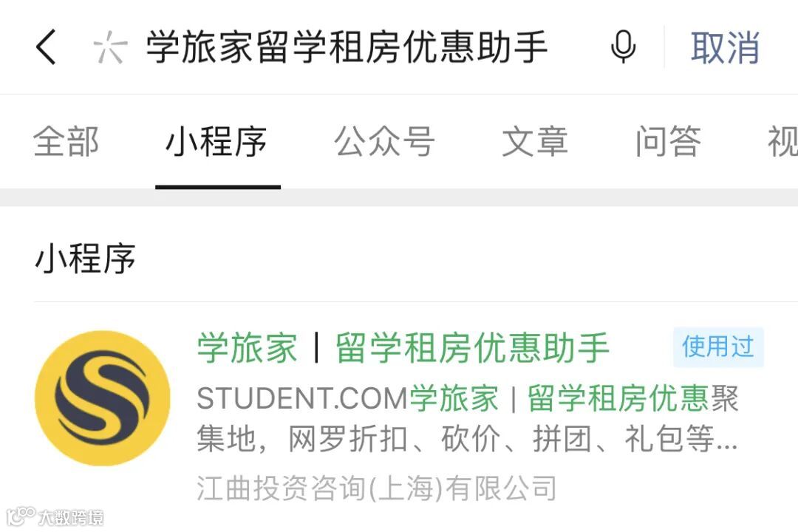Open the partially visible 视 tab

point(782,142)
